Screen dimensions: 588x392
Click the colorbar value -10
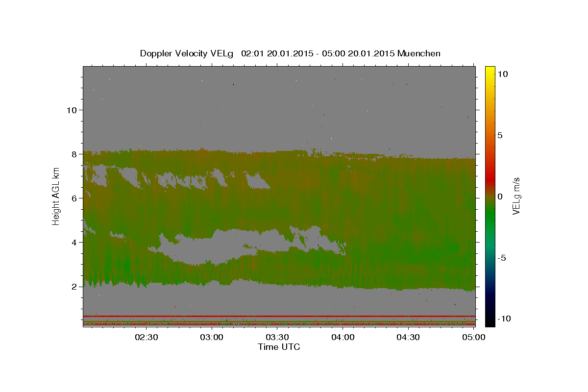coord(504,318)
